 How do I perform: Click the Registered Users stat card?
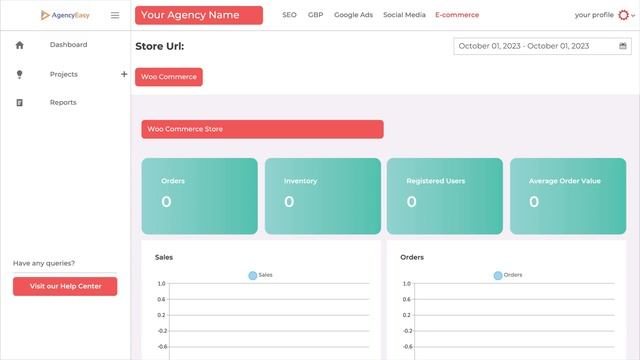point(445,196)
